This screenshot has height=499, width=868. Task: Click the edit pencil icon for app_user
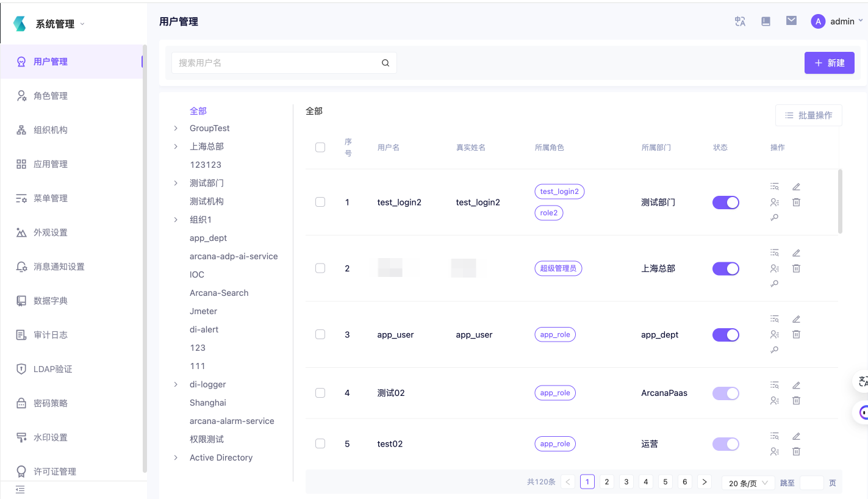pyautogui.click(x=796, y=319)
